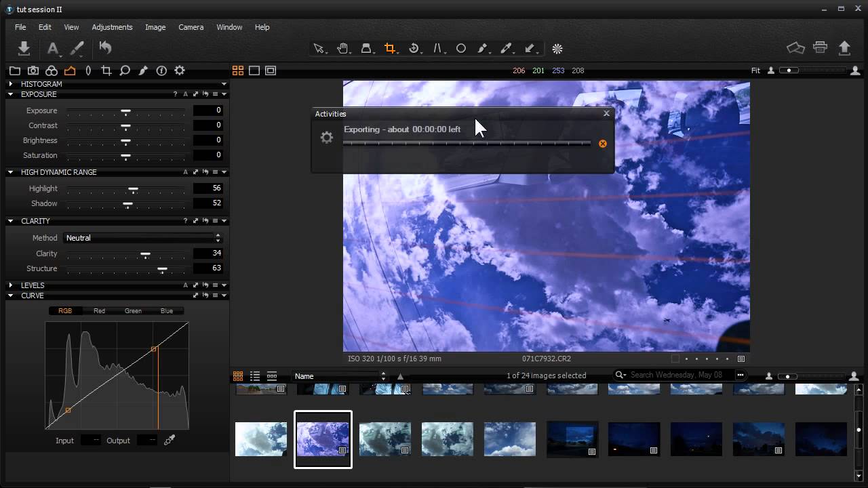Viewport: 868px width, 488px height.
Task: Select the apply adjustments arrow tool
Action: [530, 48]
